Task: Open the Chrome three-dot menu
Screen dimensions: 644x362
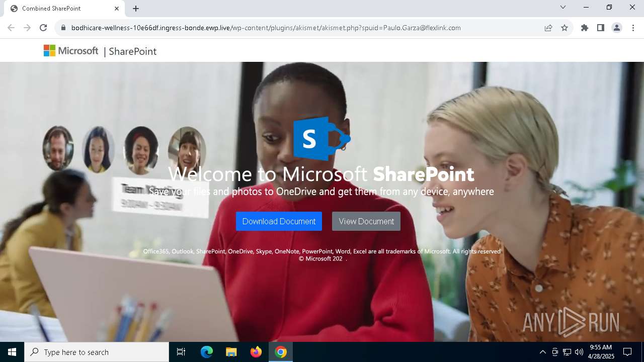Action: tap(633, 28)
